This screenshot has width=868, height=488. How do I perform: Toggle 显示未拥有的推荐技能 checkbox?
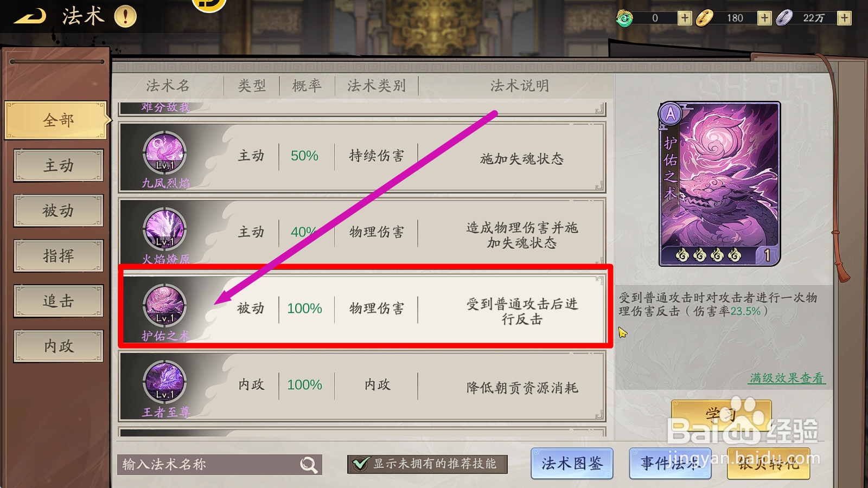pyautogui.click(x=360, y=464)
